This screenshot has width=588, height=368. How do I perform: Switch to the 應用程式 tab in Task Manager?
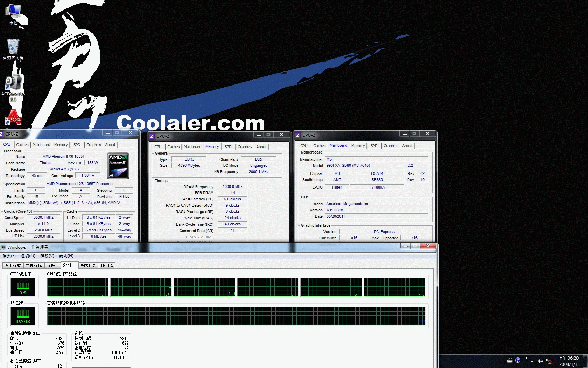coord(13,266)
